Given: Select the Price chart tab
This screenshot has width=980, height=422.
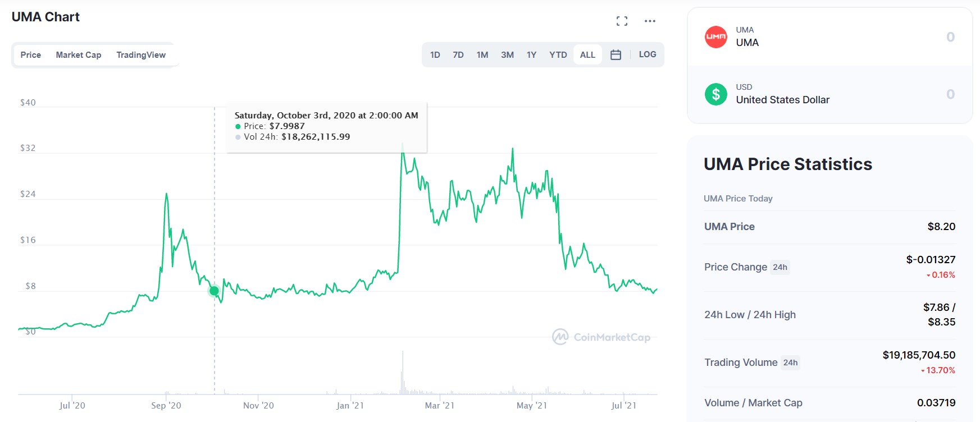Looking at the screenshot, I should [x=31, y=55].
